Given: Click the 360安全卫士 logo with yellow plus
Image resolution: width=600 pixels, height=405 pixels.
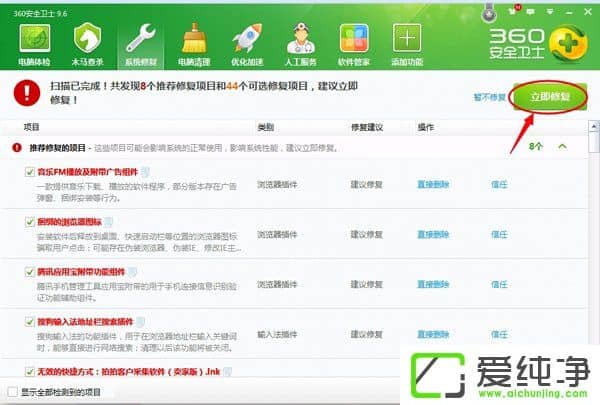Looking at the screenshot, I should pos(538,44).
